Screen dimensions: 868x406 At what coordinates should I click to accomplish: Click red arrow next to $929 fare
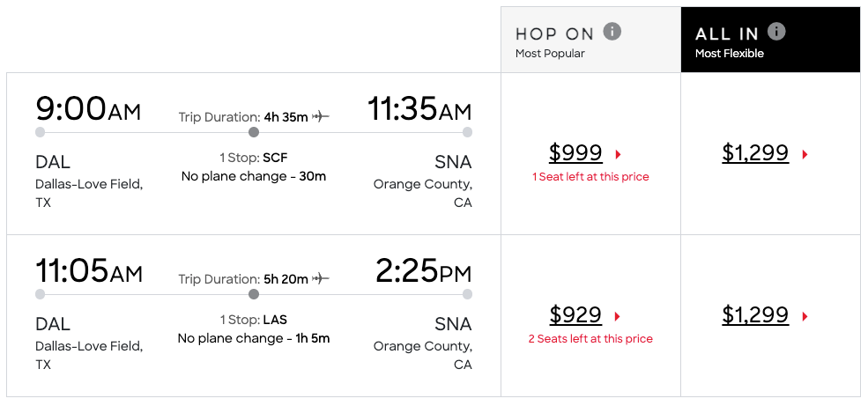(618, 316)
